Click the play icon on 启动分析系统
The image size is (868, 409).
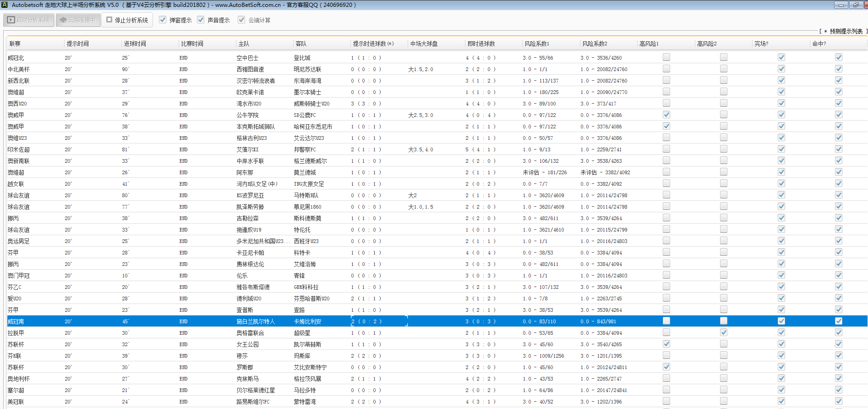tap(11, 20)
